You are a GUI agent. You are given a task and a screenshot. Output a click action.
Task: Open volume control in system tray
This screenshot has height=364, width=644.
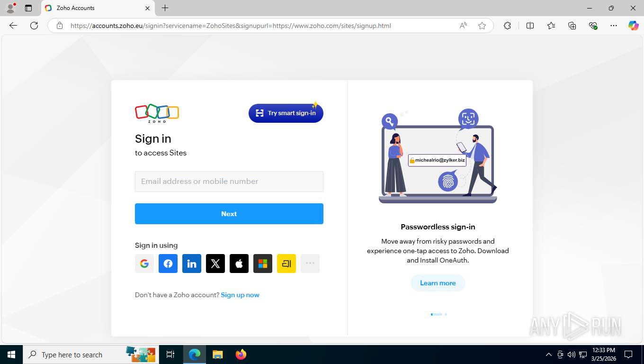click(x=572, y=355)
